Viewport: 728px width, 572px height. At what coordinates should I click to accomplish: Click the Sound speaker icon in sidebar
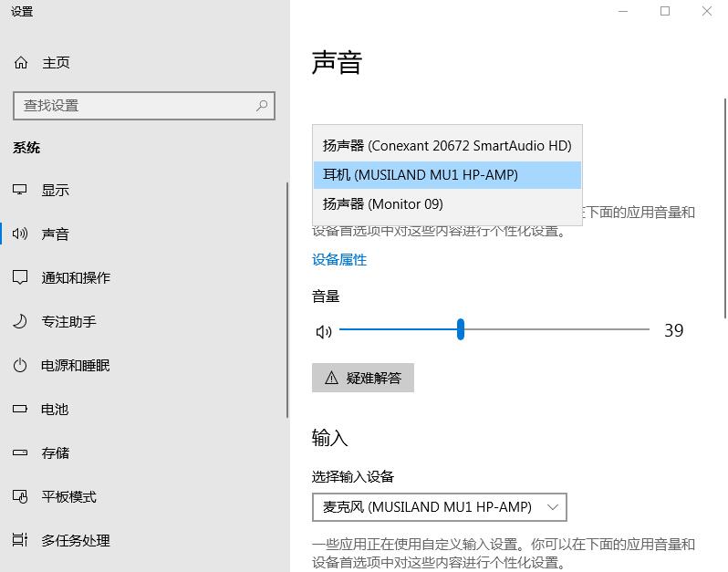tap(20, 234)
